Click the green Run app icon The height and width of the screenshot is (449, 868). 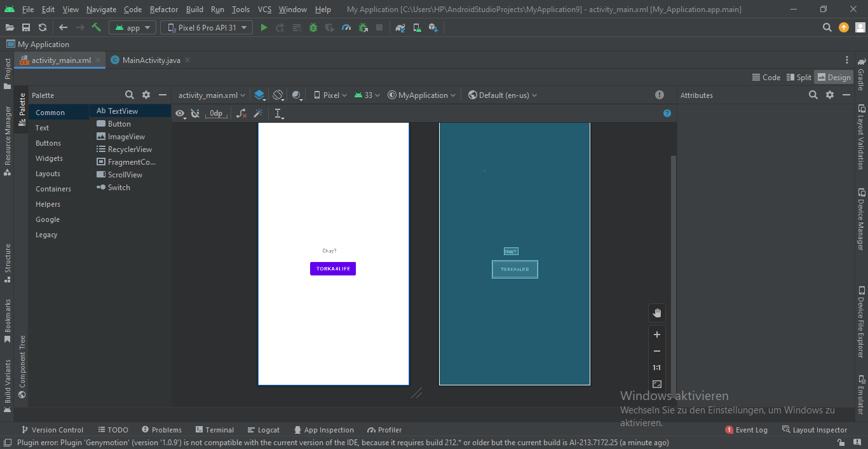pos(264,27)
